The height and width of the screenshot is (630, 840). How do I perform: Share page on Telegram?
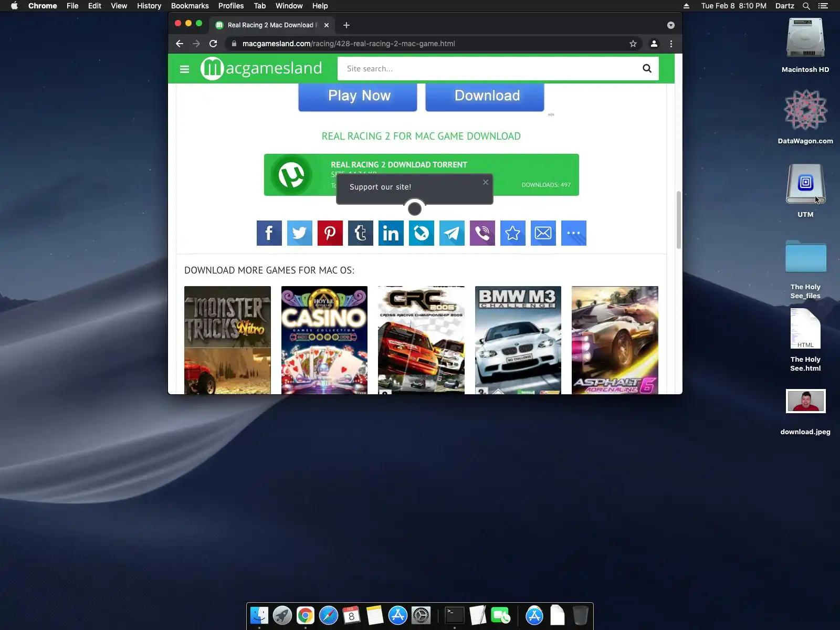pyautogui.click(x=452, y=233)
